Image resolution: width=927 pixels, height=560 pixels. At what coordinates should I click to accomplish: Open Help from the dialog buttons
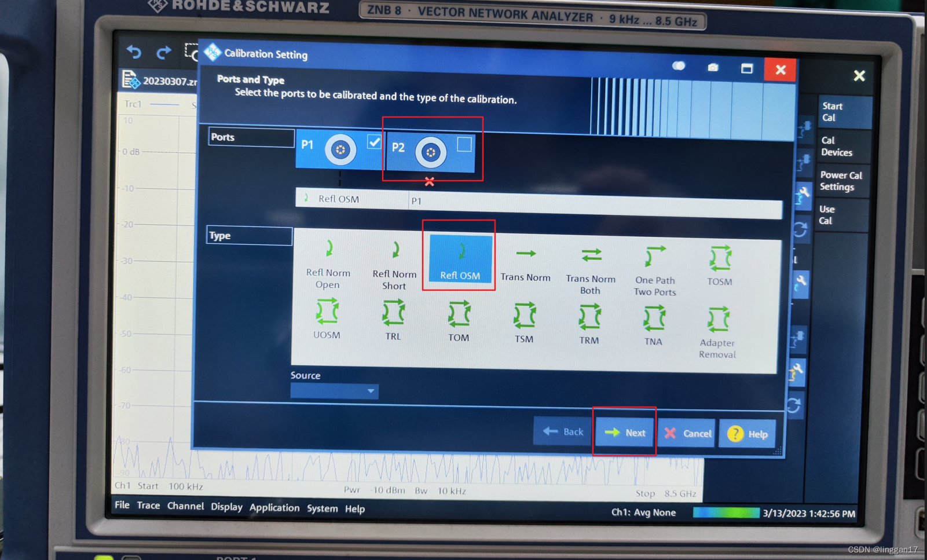(x=748, y=434)
